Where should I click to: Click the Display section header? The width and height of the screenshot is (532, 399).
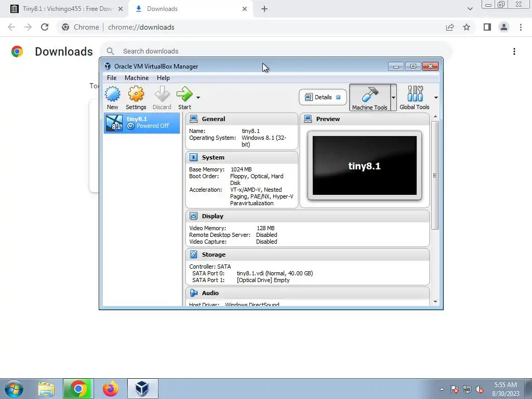308,216
